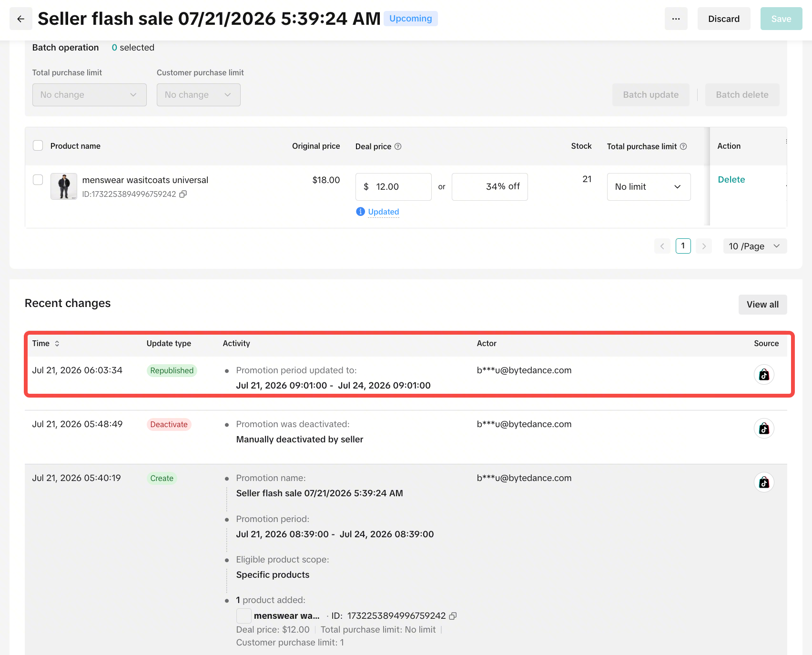Screen dimensions: 812x655
Task: Copy the product ID under menswear wasitcoats universal
Action: (x=183, y=194)
